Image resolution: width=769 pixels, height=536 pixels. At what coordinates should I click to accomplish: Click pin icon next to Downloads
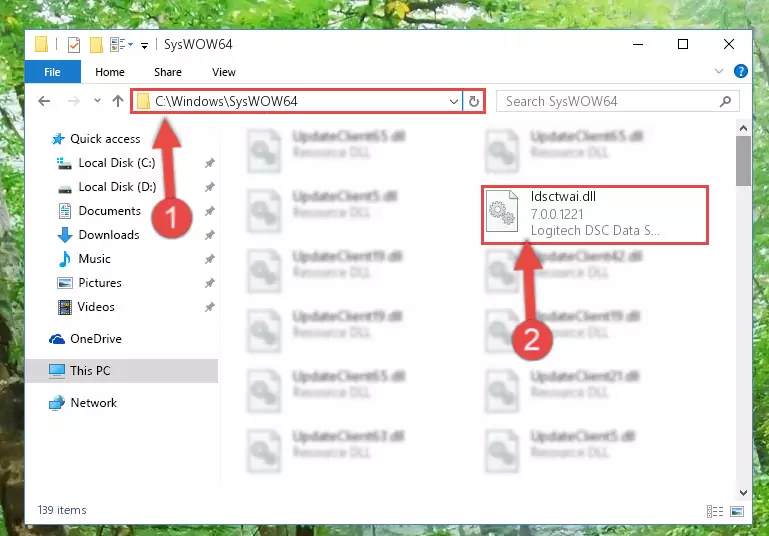pos(209,235)
